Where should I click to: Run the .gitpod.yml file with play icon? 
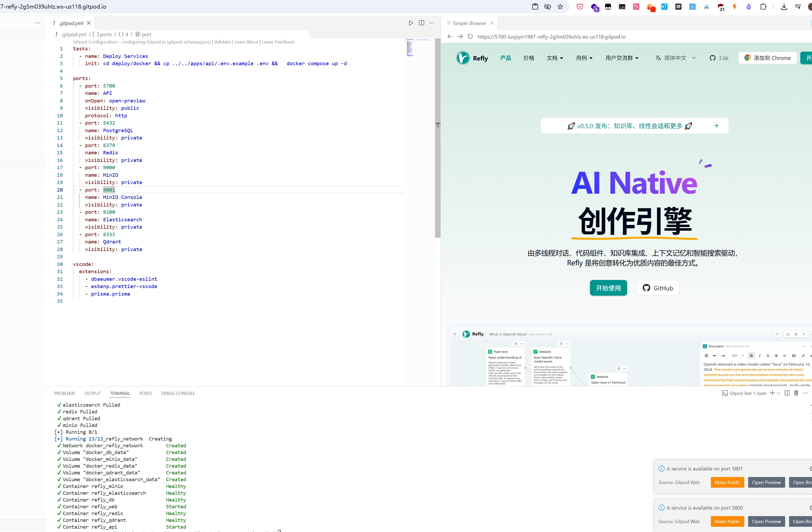tap(411, 23)
